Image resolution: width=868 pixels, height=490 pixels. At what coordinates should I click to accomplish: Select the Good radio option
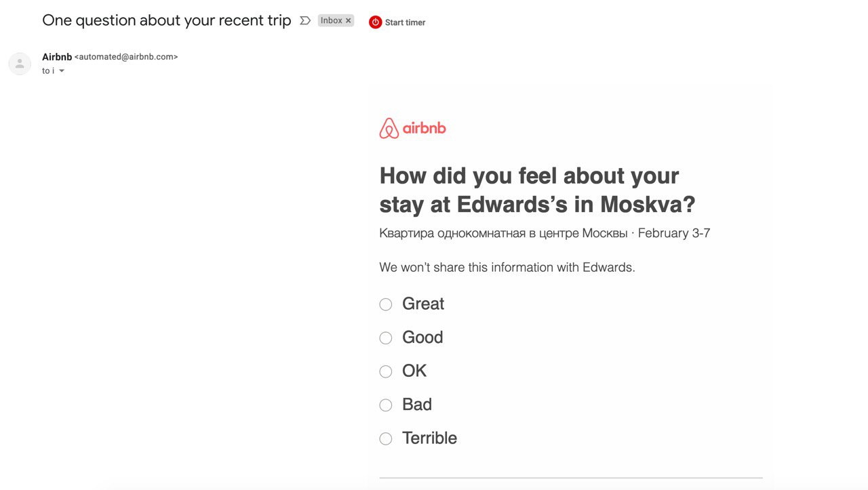(386, 338)
